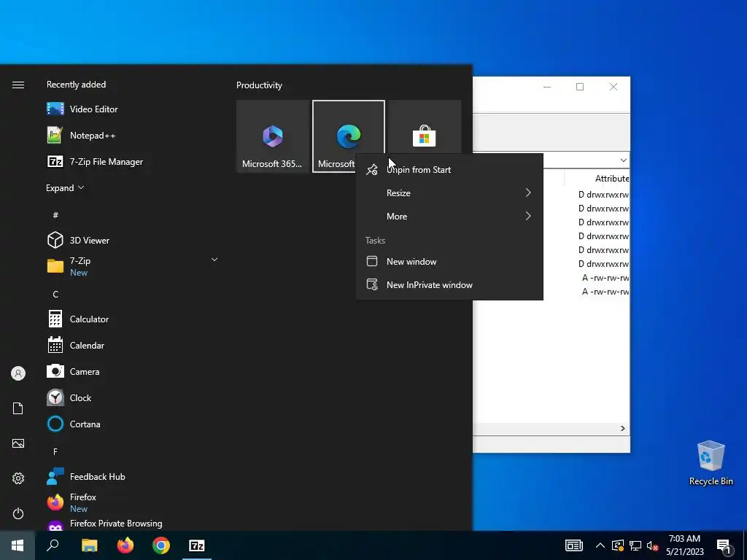
Task: Open Documents from Start sidebar
Action: click(x=18, y=408)
